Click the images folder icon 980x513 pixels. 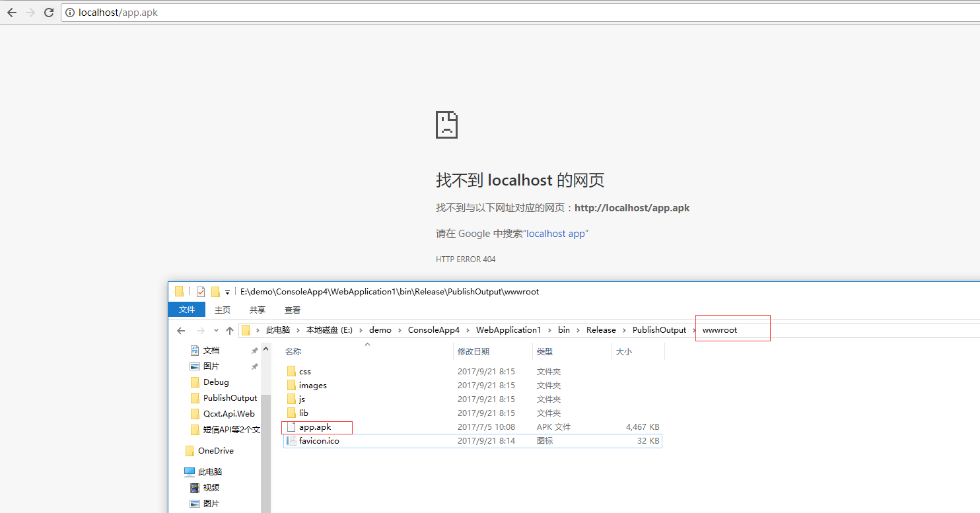[x=292, y=386]
